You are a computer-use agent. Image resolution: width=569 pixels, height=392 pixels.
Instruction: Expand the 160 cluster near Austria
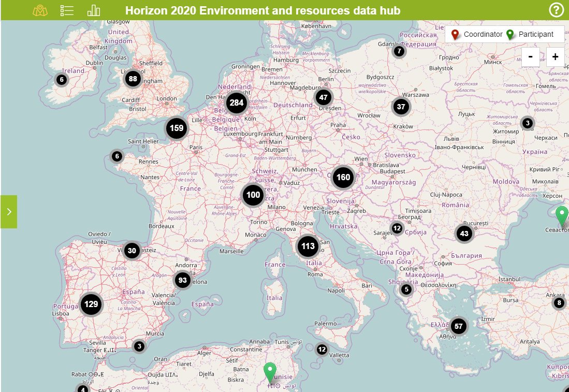pyautogui.click(x=343, y=177)
